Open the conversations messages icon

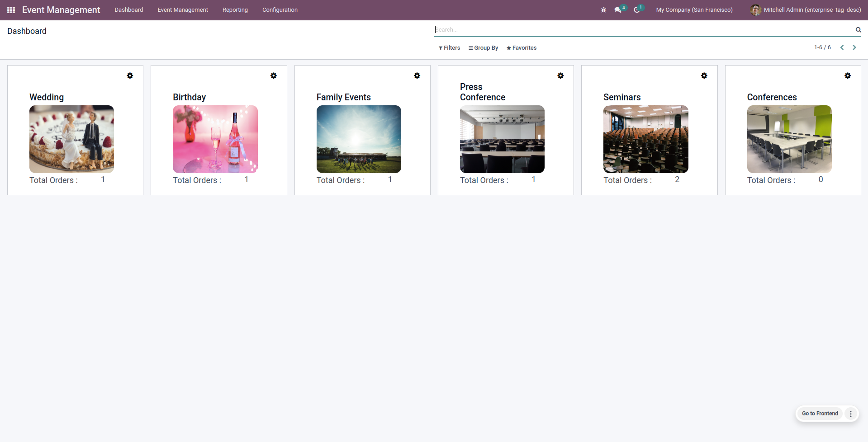618,10
